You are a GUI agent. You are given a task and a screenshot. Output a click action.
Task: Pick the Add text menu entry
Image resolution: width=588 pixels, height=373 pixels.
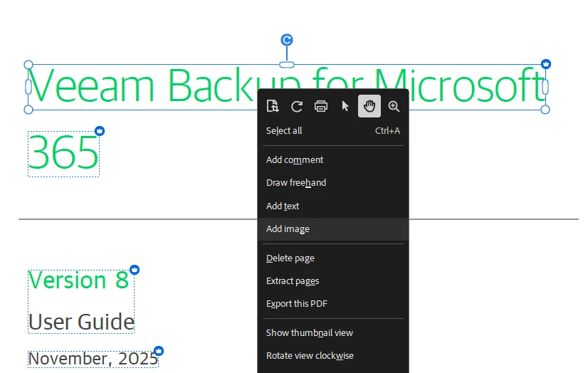tap(333, 206)
